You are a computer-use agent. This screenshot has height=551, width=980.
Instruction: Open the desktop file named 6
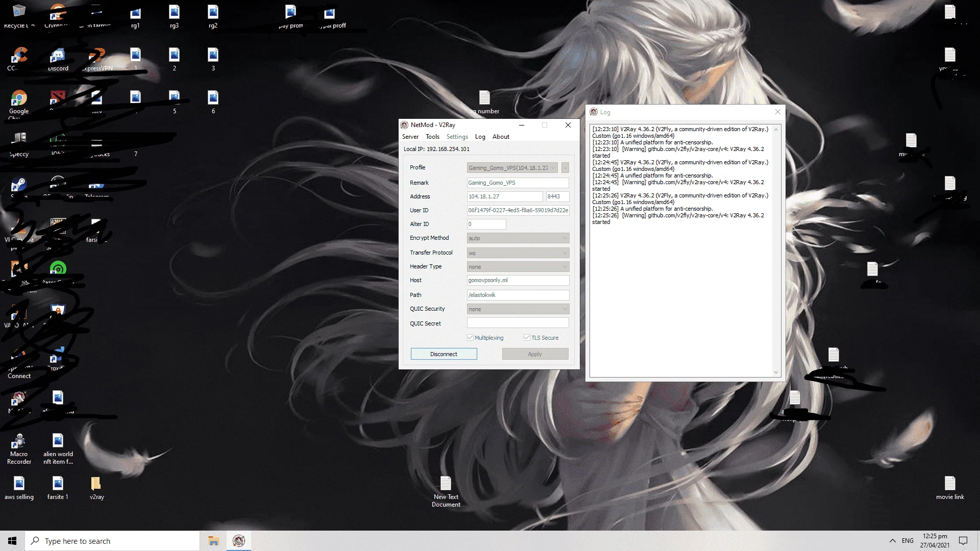point(213,102)
